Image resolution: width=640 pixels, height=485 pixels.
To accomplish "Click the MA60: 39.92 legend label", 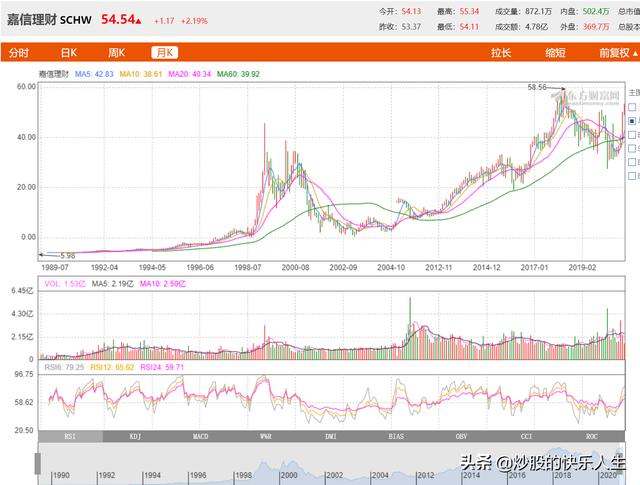I will point(238,74).
